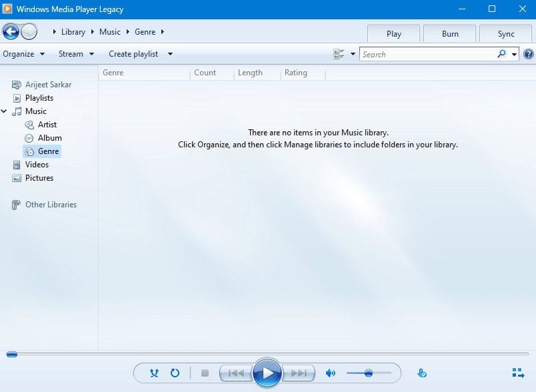The image size is (536, 392).
Task: Click Create playlist button
Action: tap(133, 54)
